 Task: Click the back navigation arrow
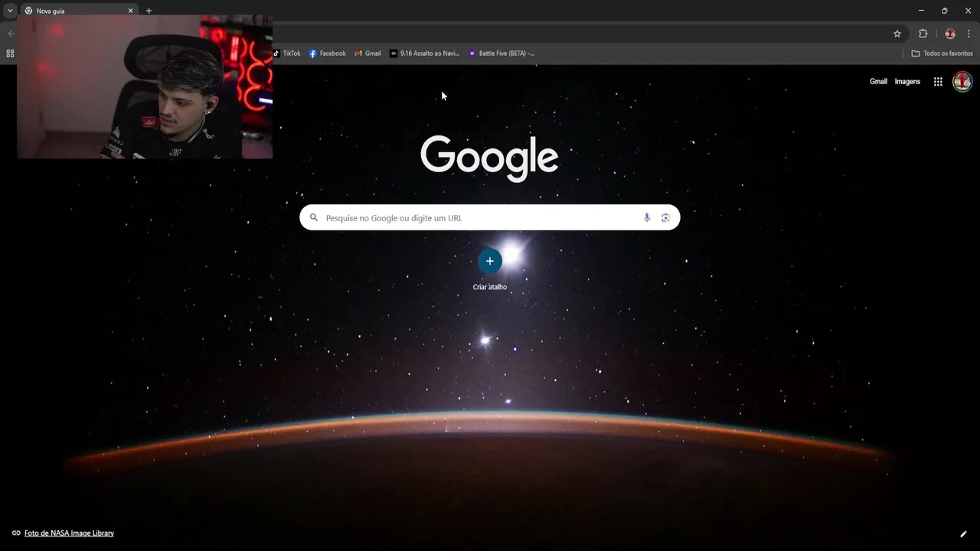point(11,34)
